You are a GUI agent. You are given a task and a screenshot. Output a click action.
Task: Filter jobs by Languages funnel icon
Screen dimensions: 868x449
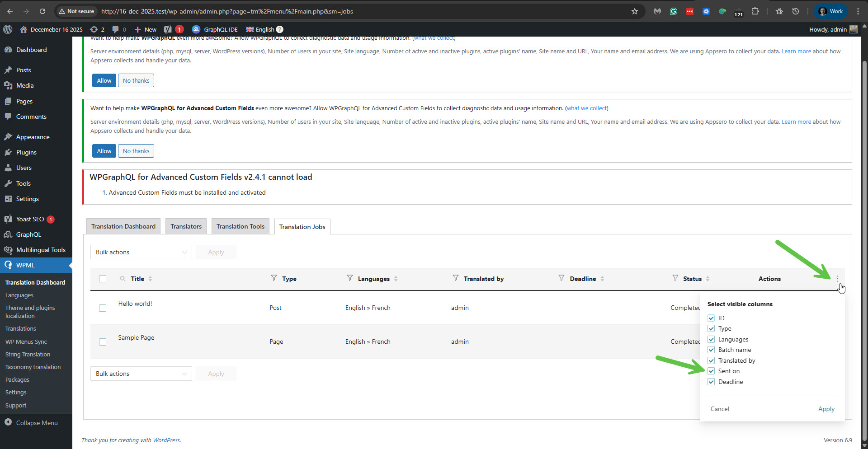point(350,278)
